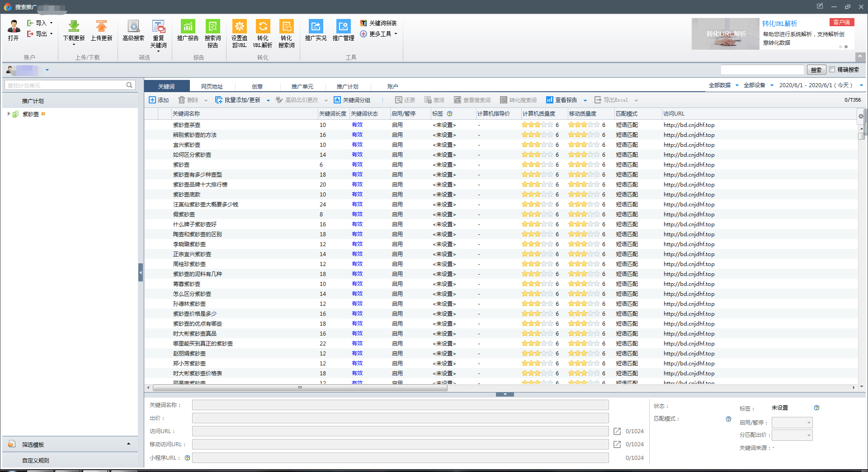Click the 关键词拼装 tool icon
Image resolution: width=868 pixels, height=472 pixels.
[363, 23]
